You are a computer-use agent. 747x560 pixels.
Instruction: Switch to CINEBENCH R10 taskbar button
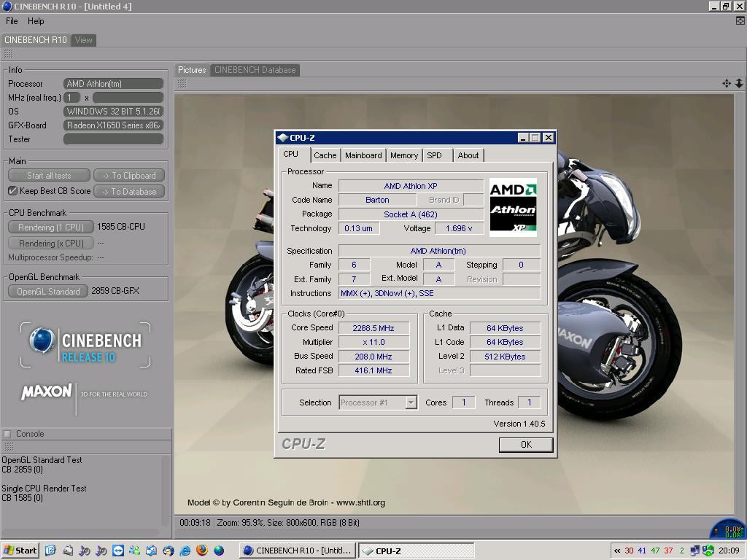point(297,551)
